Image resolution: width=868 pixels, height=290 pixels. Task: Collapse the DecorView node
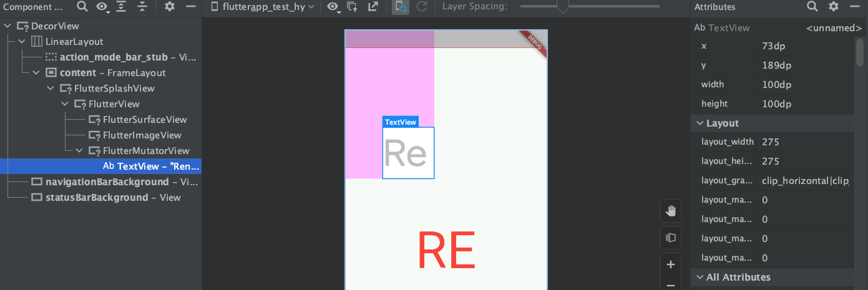tap(7, 26)
